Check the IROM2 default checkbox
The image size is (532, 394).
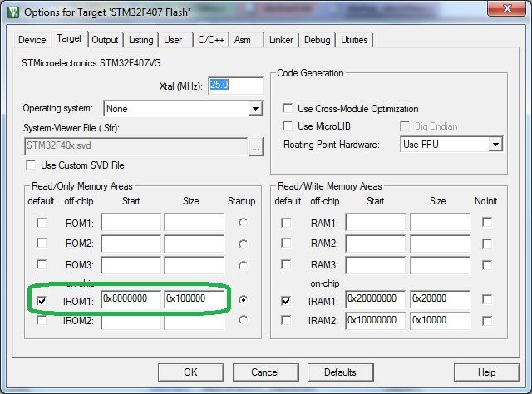(x=42, y=320)
